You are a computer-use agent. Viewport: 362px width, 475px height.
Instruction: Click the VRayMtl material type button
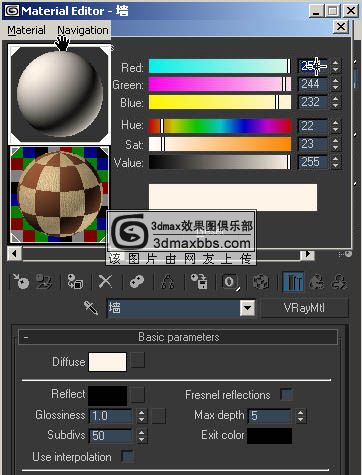click(x=304, y=308)
